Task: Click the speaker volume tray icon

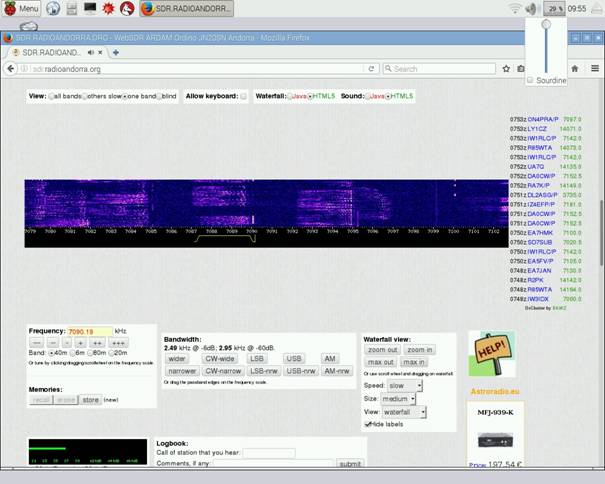Action: (531, 8)
